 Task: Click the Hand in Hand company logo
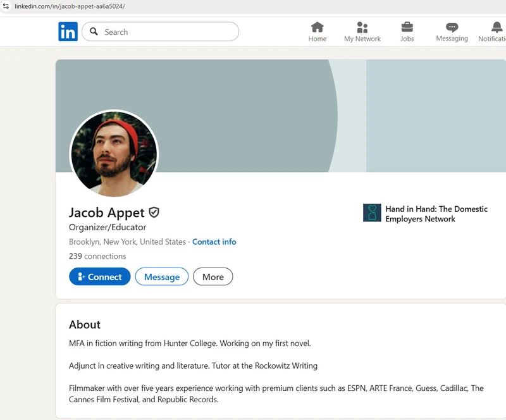click(372, 213)
